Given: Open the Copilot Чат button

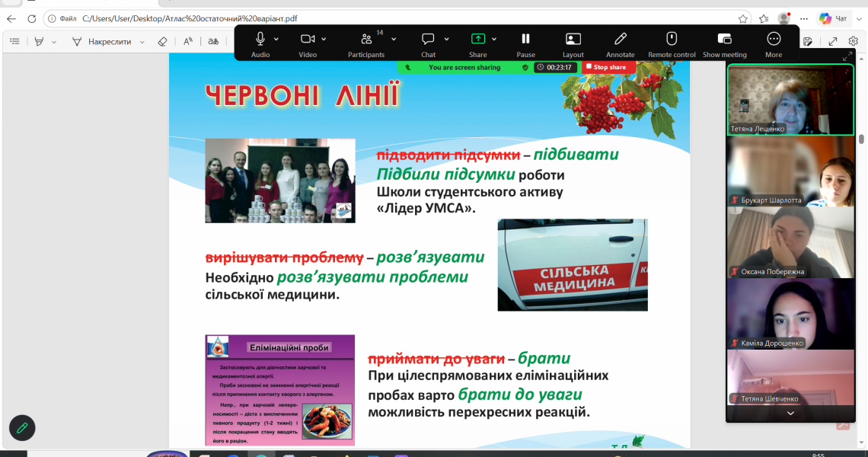Looking at the screenshot, I should point(833,18).
